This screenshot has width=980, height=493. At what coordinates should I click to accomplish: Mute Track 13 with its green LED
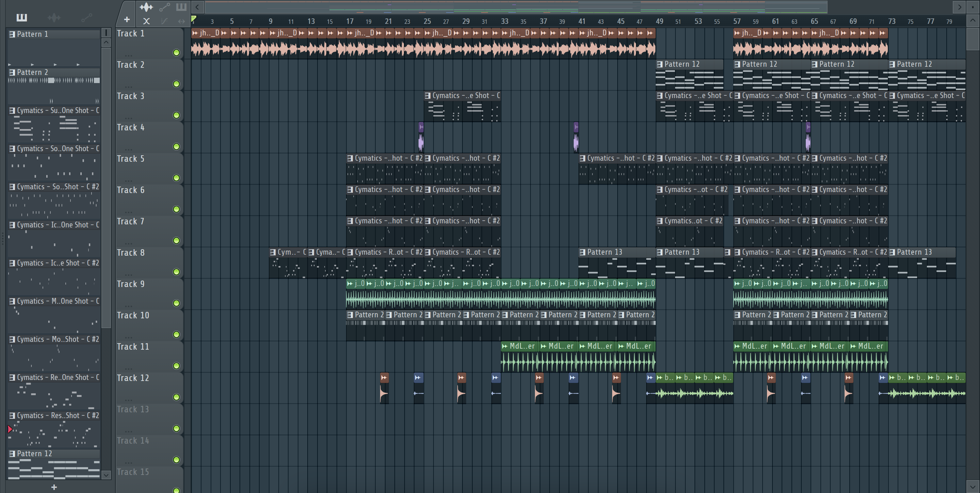(x=176, y=428)
